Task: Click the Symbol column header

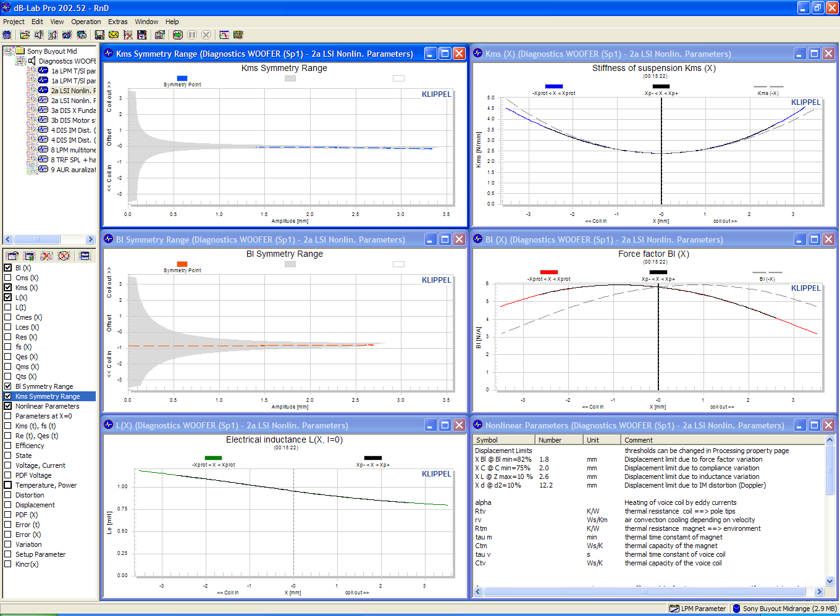Action: (x=503, y=440)
